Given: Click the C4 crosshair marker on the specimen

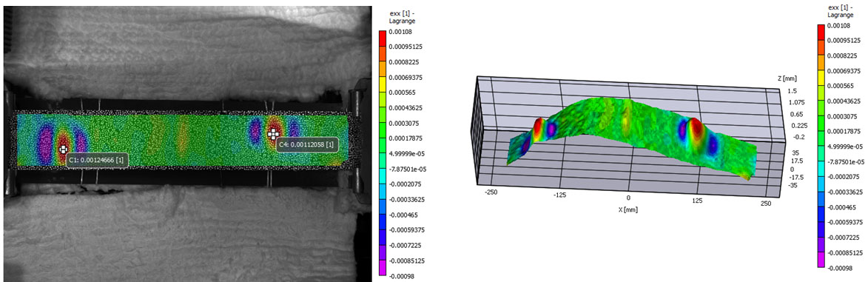Looking at the screenshot, I should (x=272, y=133).
